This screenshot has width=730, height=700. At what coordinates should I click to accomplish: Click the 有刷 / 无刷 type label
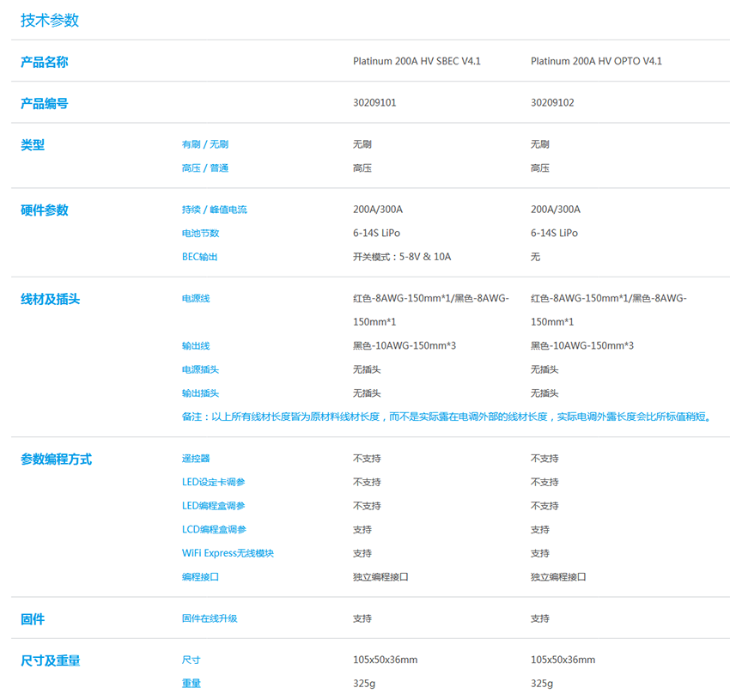(x=204, y=144)
